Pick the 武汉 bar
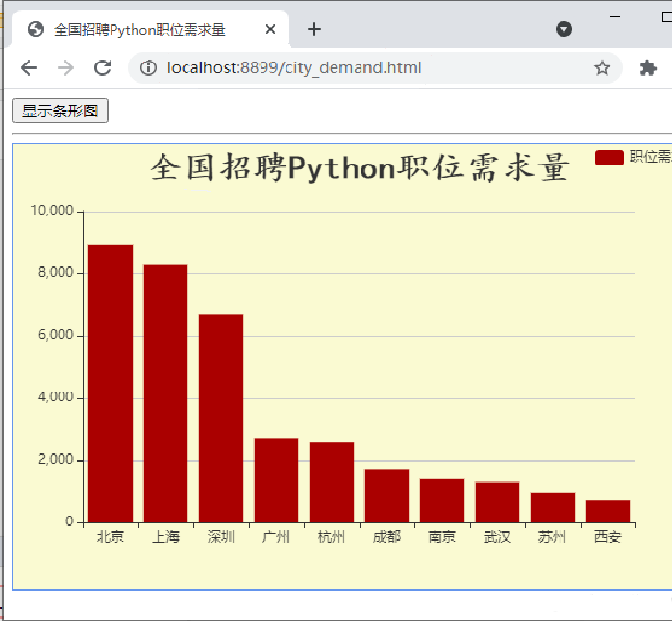The height and width of the screenshot is (633, 672). (498, 502)
